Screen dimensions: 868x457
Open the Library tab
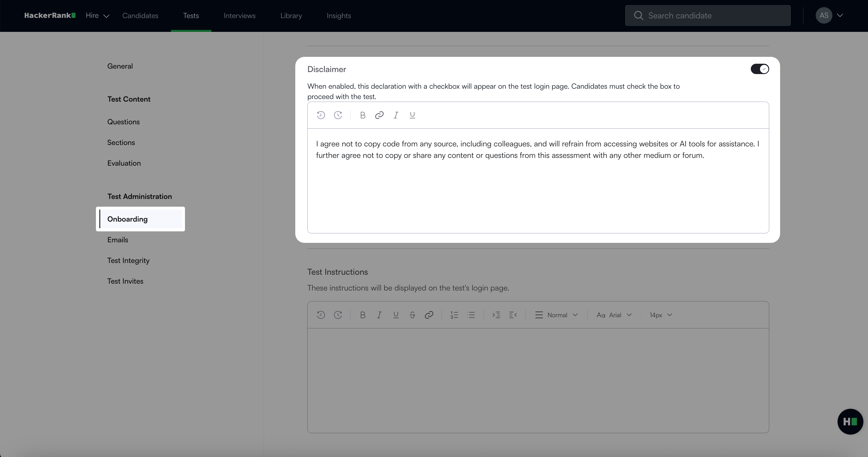click(x=291, y=16)
